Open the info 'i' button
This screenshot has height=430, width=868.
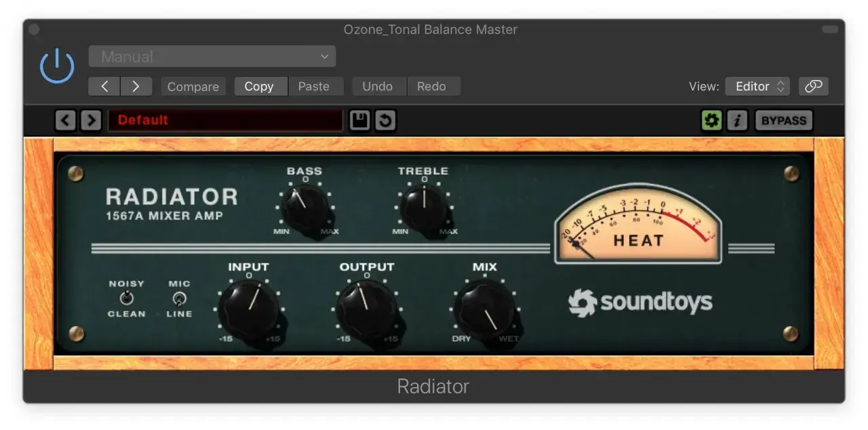click(x=737, y=121)
